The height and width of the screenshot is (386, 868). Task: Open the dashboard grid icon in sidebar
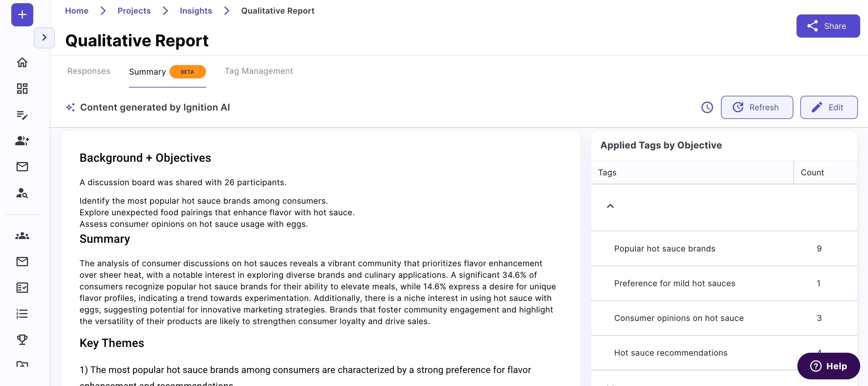(x=22, y=88)
